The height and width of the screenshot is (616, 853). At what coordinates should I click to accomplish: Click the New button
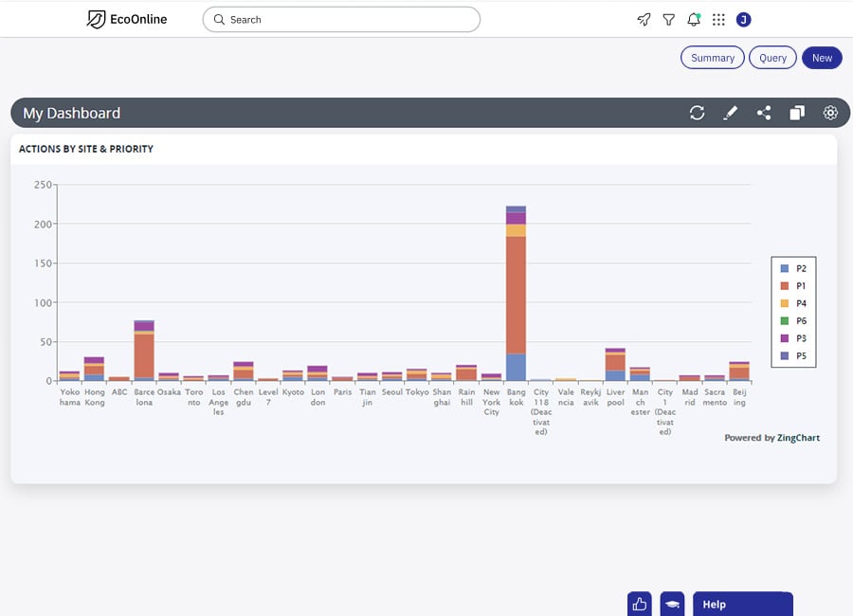pyautogui.click(x=822, y=58)
